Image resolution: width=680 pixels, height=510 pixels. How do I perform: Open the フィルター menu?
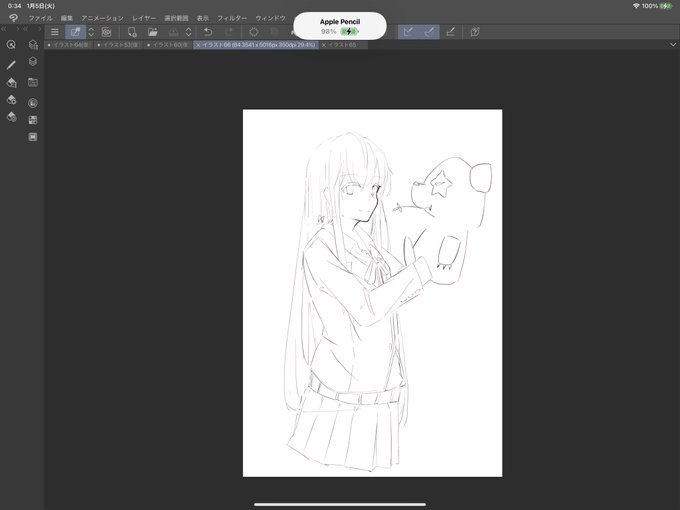[232, 18]
